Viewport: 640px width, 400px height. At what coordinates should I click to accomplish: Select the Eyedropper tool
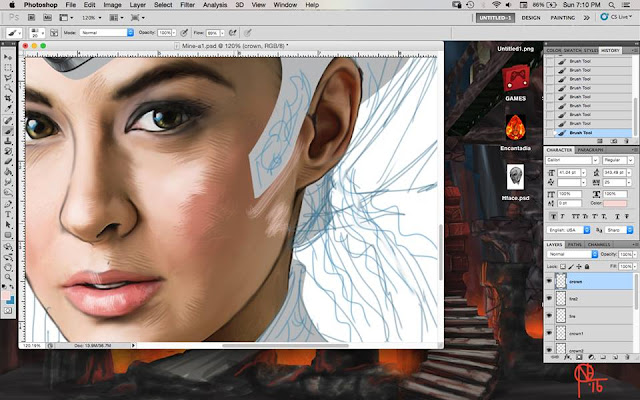(8, 109)
